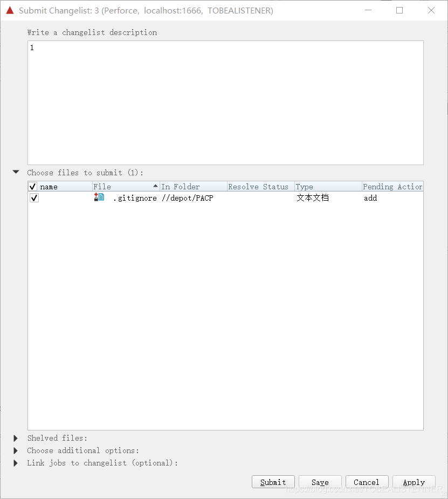Click the add pending action cell
The height and width of the screenshot is (499, 448).
(370, 198)
